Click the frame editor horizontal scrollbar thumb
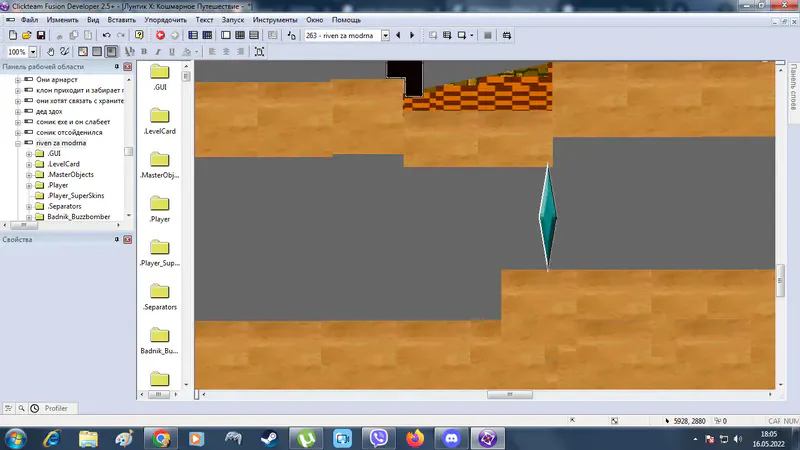Viewport: 800px width, 450px height. [x=510, y=394]
